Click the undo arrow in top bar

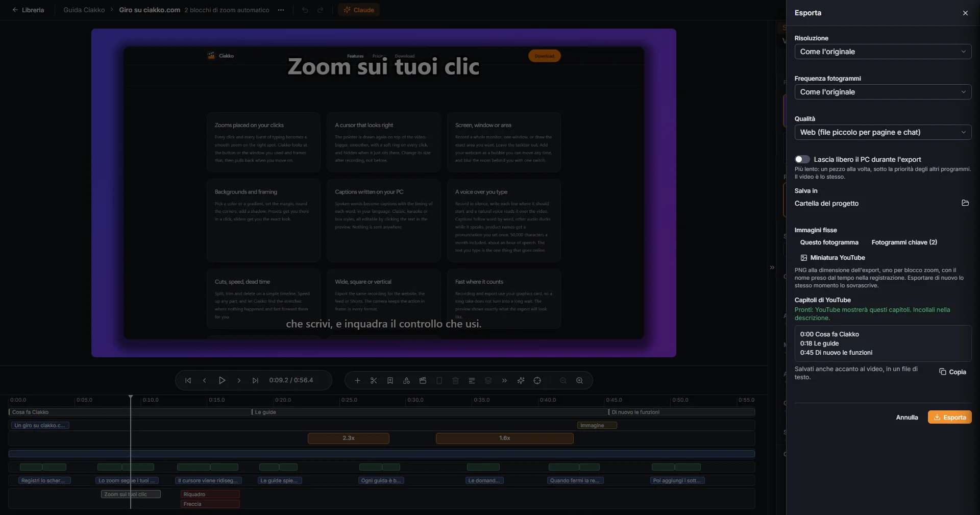pyautogui.click(x=305, y=10)
